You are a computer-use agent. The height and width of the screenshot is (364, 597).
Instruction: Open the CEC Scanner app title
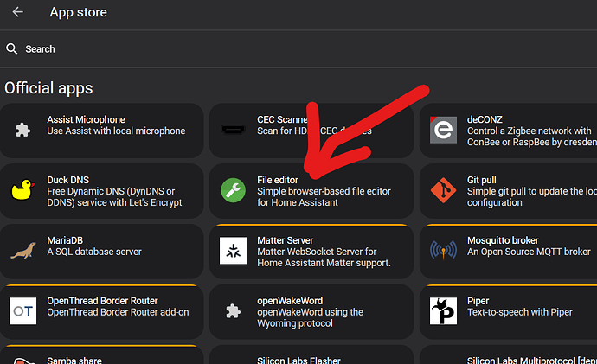282,120
